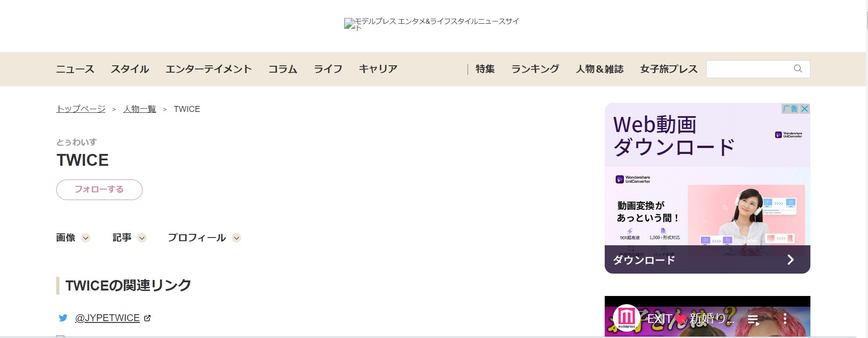Click the TWICE heading text
This screenshot has width=868, height=338.
click(83, 160)
